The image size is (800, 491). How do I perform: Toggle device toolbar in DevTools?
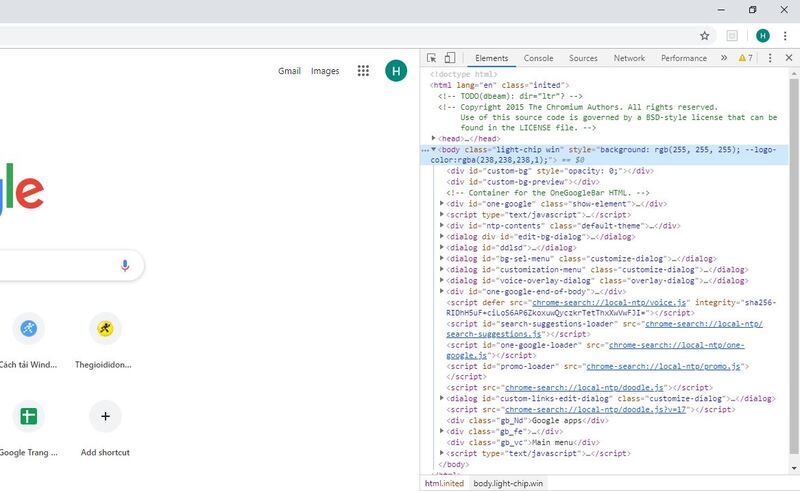pyautogui.click(x=449, y=58)
